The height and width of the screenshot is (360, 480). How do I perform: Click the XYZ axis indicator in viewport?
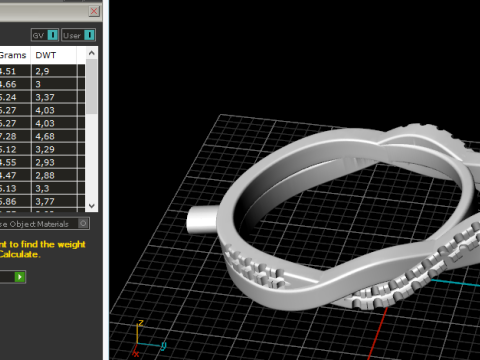coord(148,338)
